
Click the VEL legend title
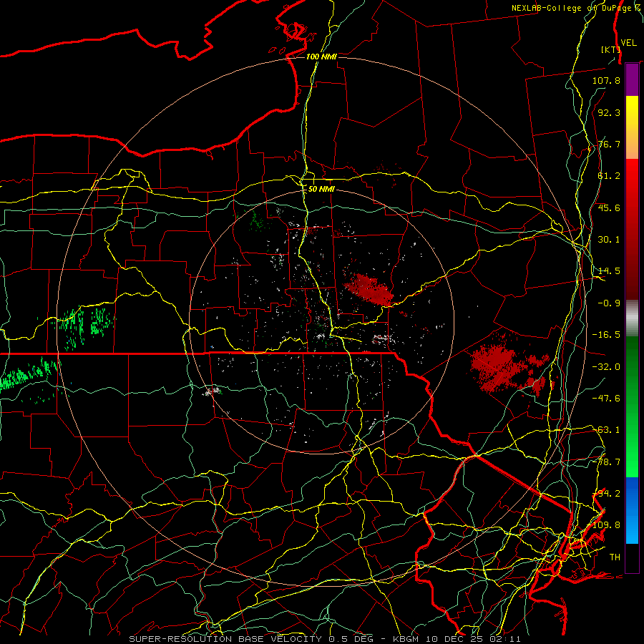click(628, 43)
